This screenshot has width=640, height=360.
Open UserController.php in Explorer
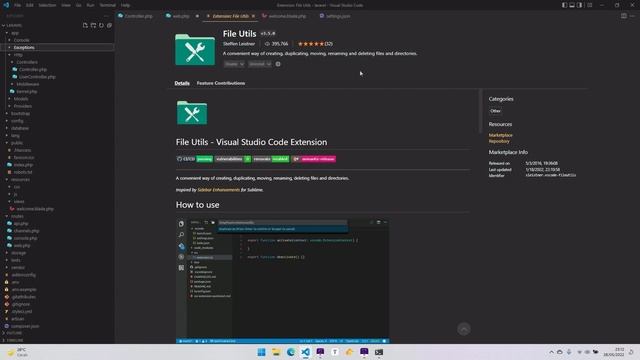click(x=37, y=77)
